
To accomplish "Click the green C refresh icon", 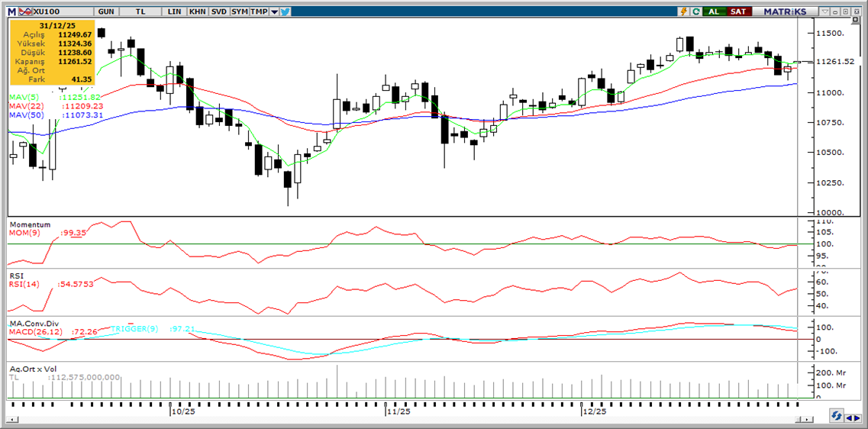I will pos(695,11).
